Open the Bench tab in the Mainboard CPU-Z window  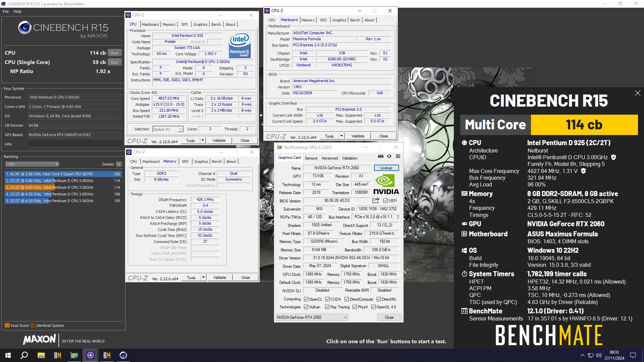click(x=355, y=20)
